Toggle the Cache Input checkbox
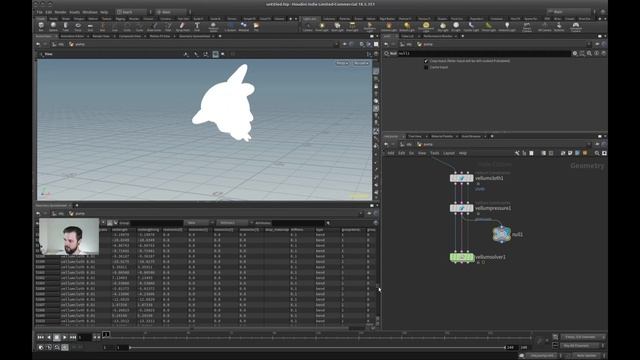This screenshot has height=360, width=640. click(426, 67)
